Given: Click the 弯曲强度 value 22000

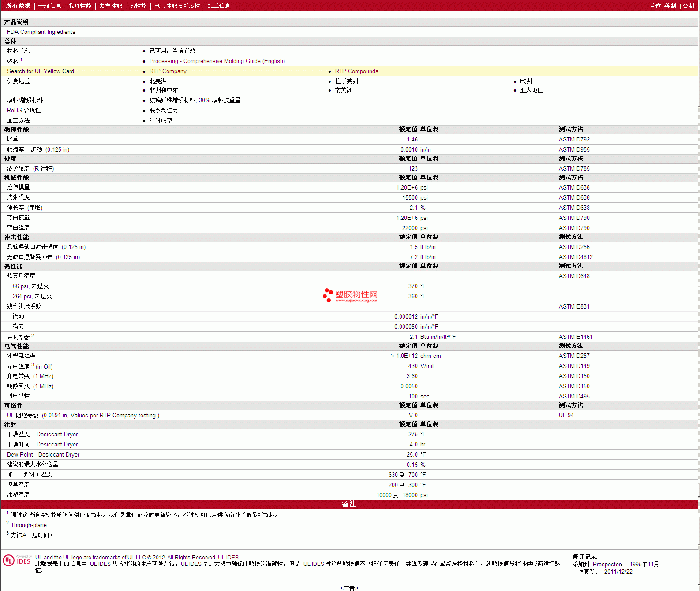Looking at the screenshot, I should [410, 228].
